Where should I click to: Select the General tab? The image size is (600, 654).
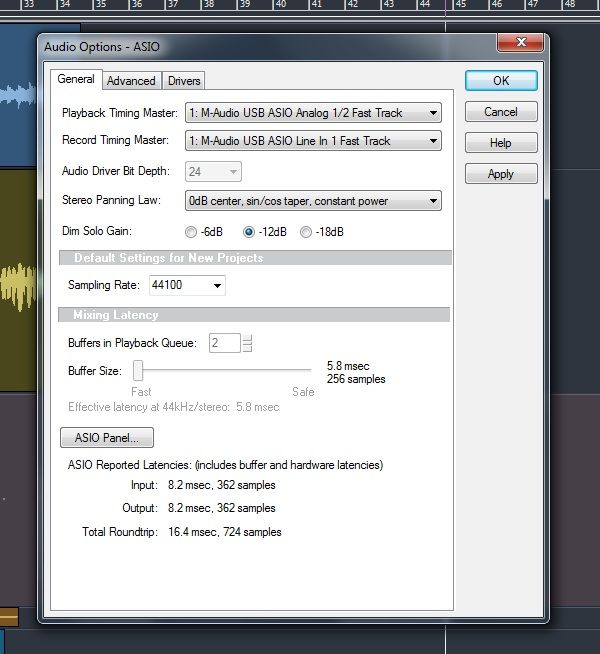coord(76,80)
